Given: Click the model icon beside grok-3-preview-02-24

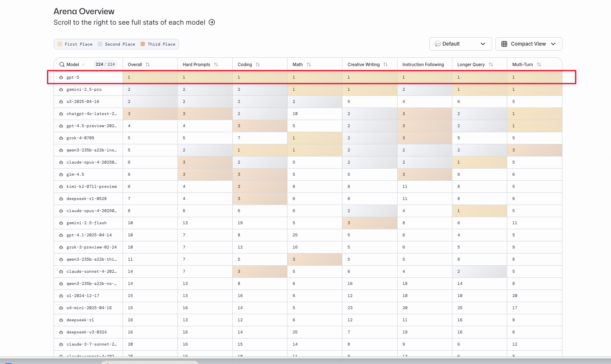Looking at the screenshot, I should pyautogui.click(x=61, y=247).
